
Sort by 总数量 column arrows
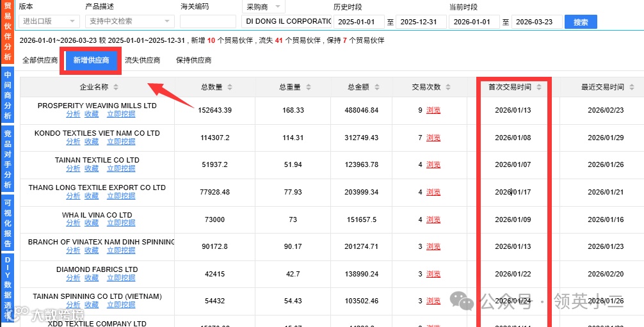(230, 87)
